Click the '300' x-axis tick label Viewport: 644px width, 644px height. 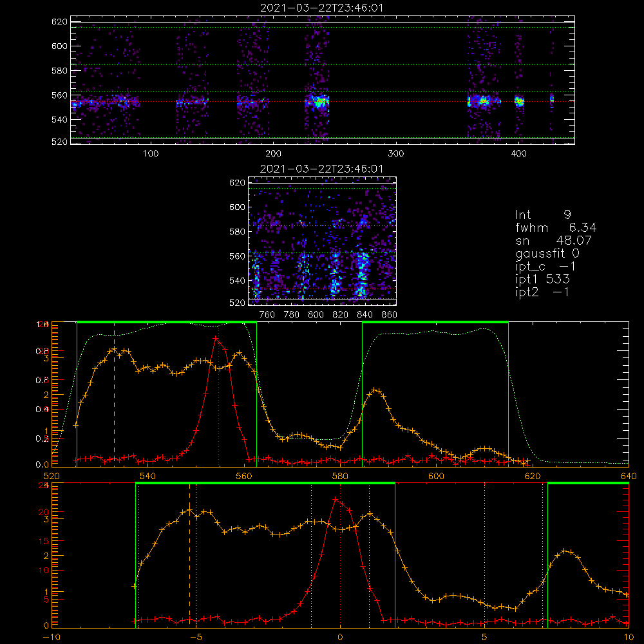click(396, 153)
